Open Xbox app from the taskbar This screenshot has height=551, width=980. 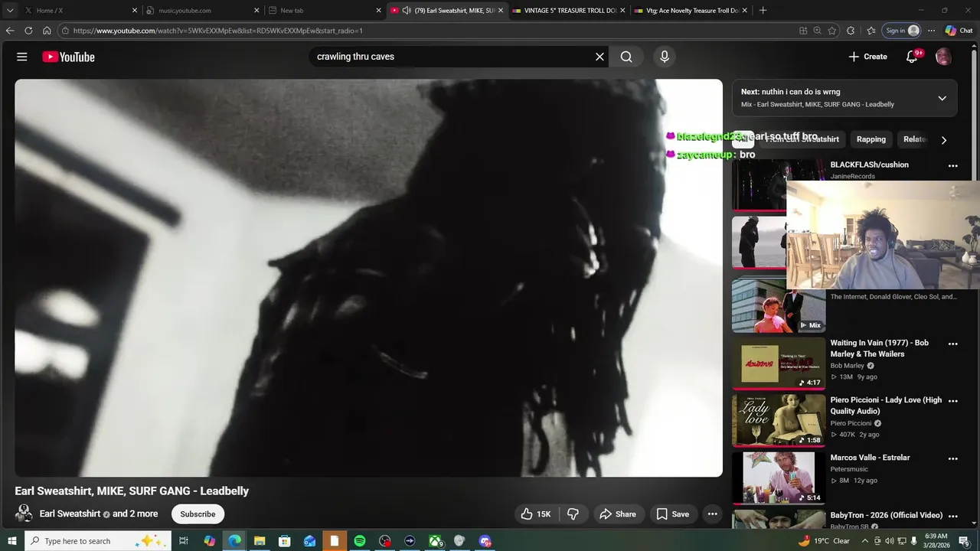pyautogui.click(x=435, y=541)
